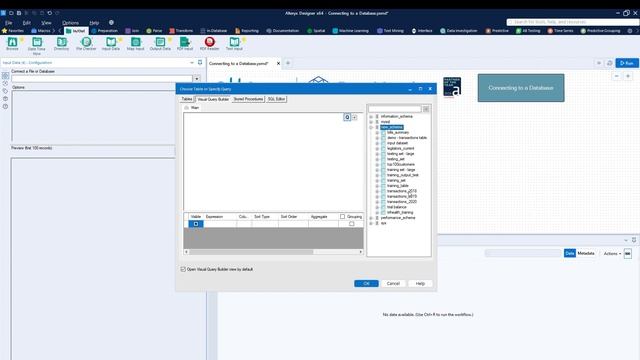
Task: Expand the legislators_current table node
Action: (377, 149)
